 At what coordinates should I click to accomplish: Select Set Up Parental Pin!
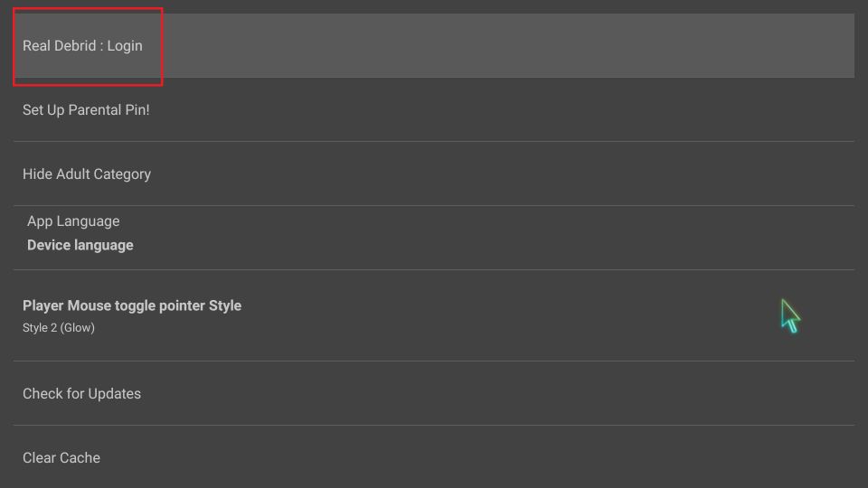click(434, 109)
